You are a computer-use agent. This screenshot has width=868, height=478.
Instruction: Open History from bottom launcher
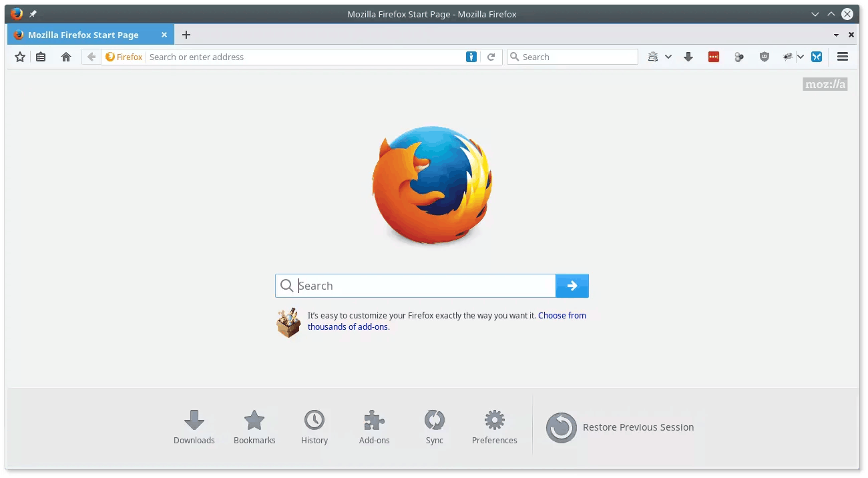(x=314, y=427)
